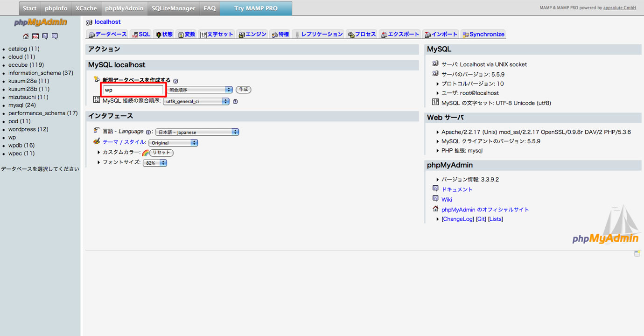Open the 日本語 - Japanese language dropdown
644x336 pixels.
pos(197,132)
